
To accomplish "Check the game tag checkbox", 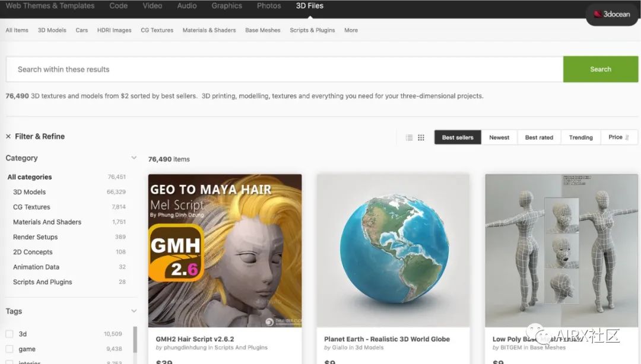I will (9, 349).
